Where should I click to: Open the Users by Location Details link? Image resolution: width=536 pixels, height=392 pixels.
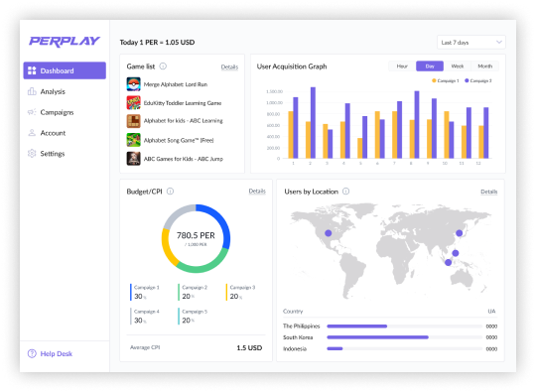(488, 192)
